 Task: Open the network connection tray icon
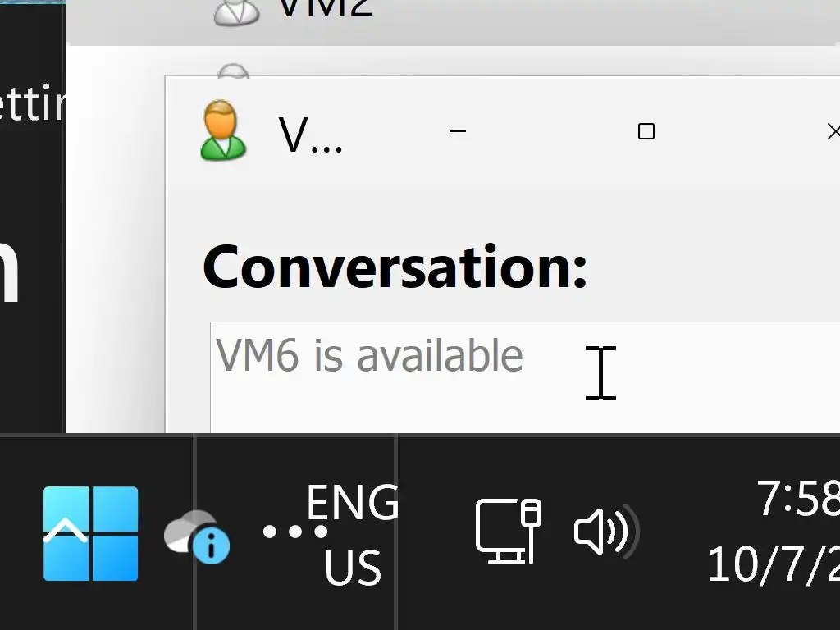(509, 532)
